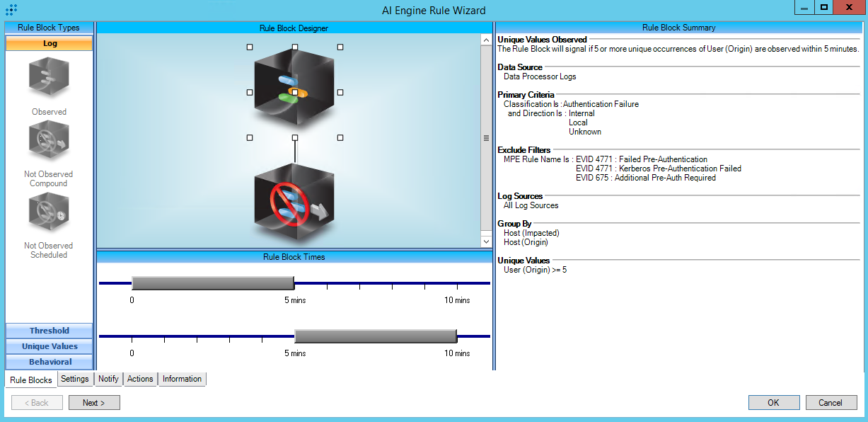The image size is (868, 422).
Task: Click the app logo in title bar
Action: point(11,10)
